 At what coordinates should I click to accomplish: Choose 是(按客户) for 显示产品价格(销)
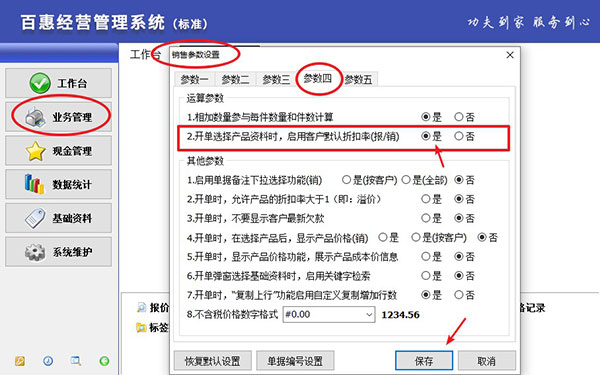click(x=416, y=237)
